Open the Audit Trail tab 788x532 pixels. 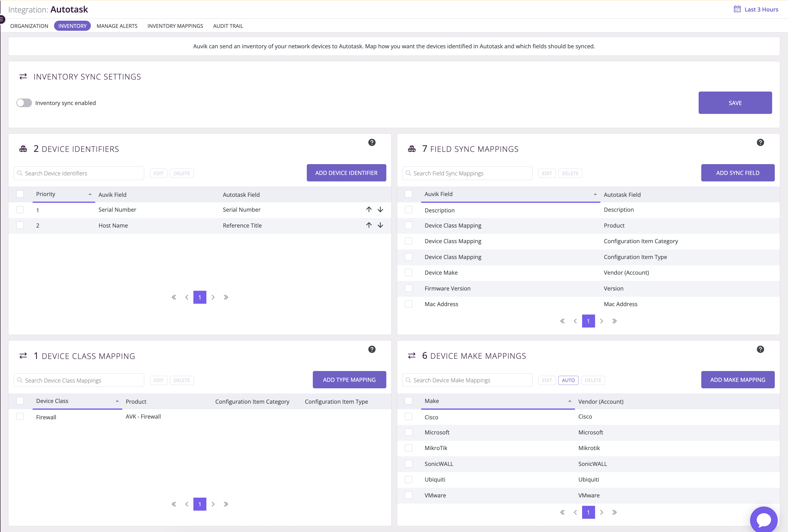(228, 26)
